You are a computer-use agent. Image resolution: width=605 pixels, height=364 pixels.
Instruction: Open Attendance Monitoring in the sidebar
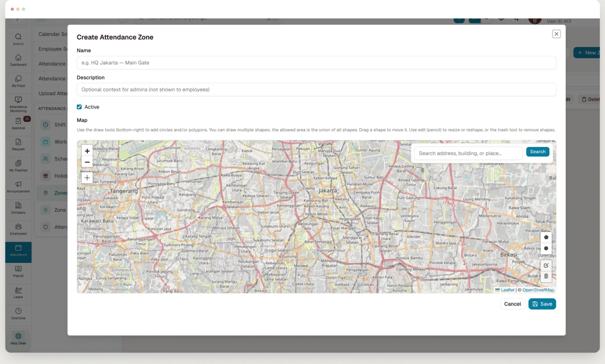(18, 104)
